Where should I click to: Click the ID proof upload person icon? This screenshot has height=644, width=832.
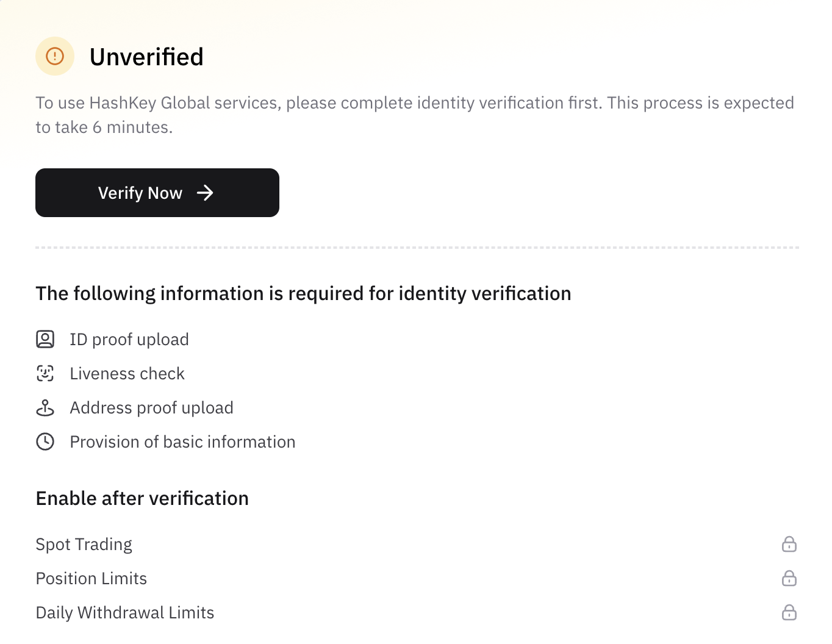45,339
